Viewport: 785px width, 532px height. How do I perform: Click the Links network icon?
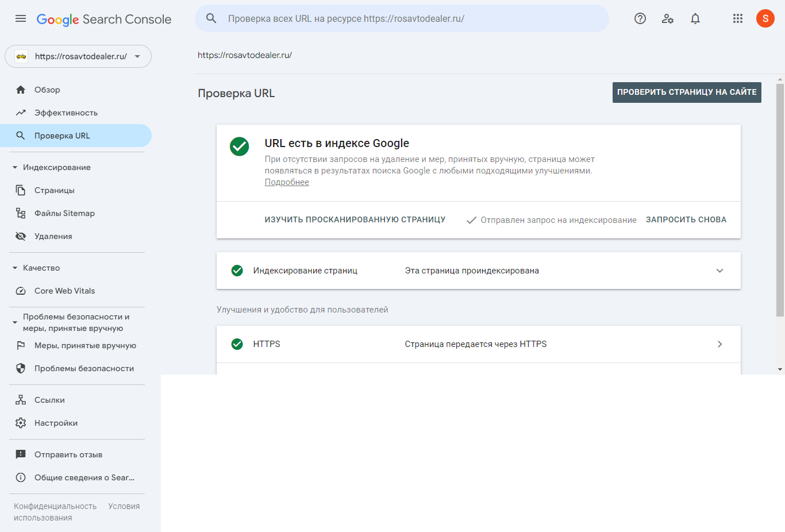pyautogui.click(x=21, y=400)
